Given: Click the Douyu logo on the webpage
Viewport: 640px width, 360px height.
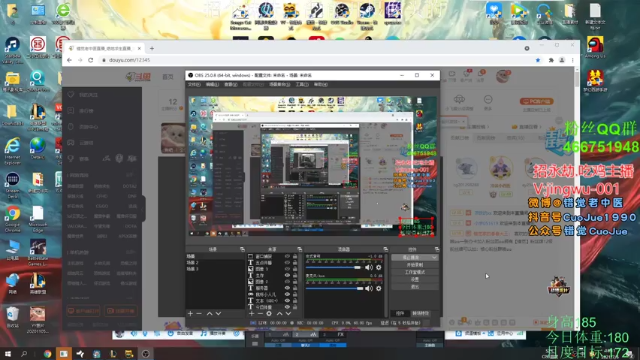Looking at the screenshot, I should (x=138, y=76).
